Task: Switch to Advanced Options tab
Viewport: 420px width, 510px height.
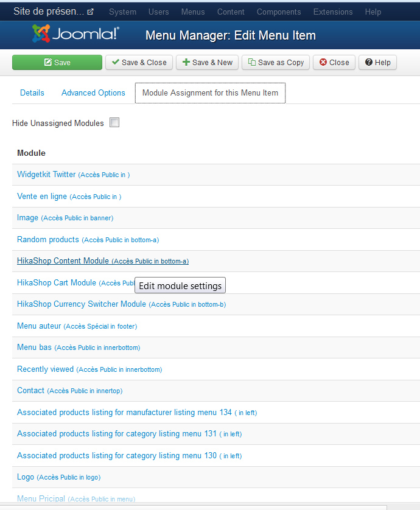Action: point(93,93)
